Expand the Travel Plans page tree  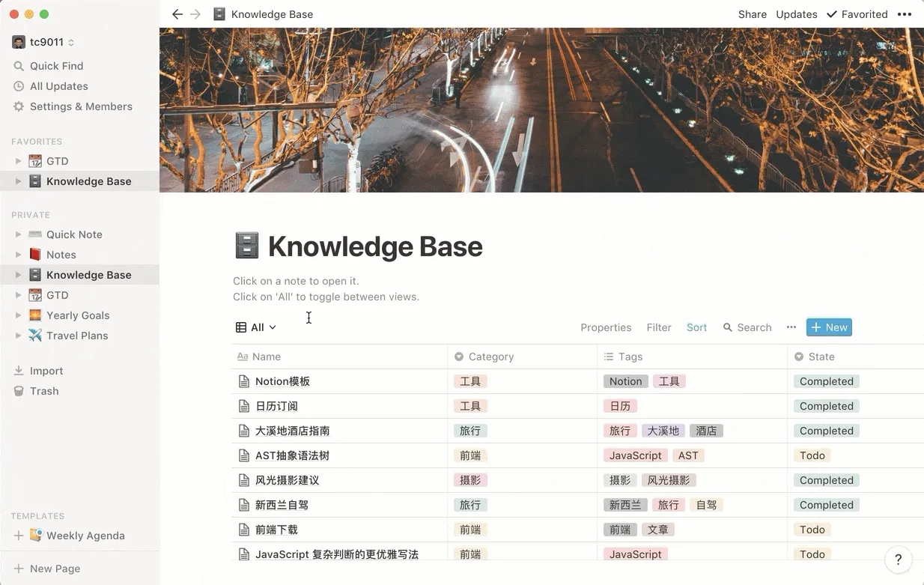coord(19,336)
